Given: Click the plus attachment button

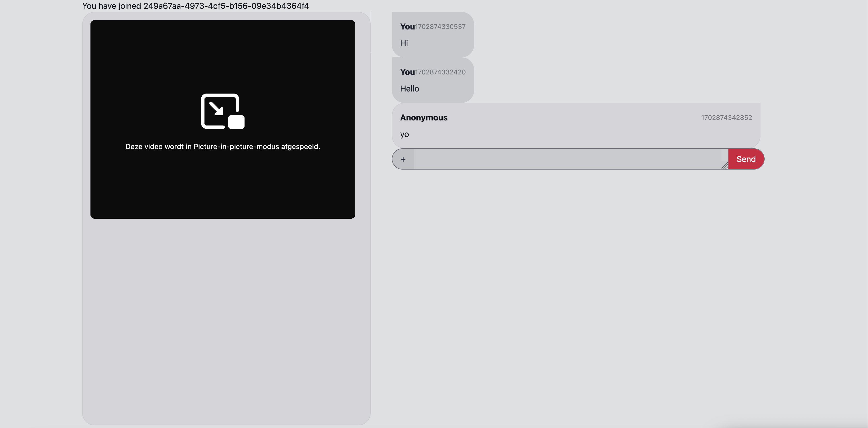Looking at the screenshot, I should pos(403,159).
